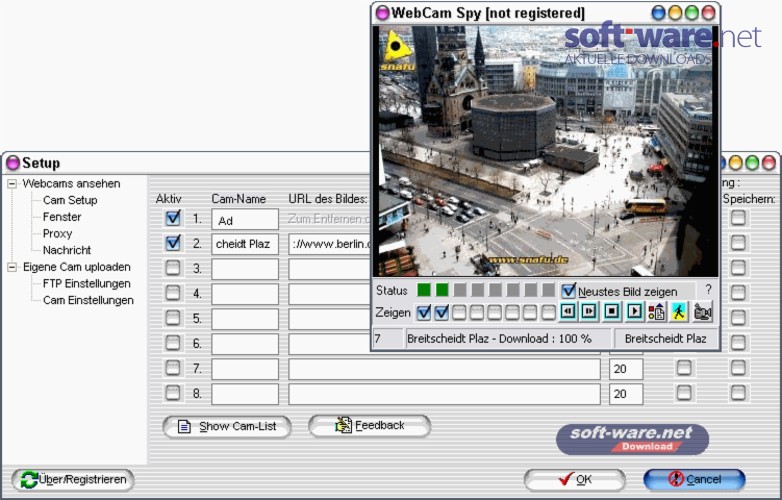Check Speichern for cam row 1
The height and width of the screenshot is (500, 782).
pyautogui.click(x=738, y=218)
